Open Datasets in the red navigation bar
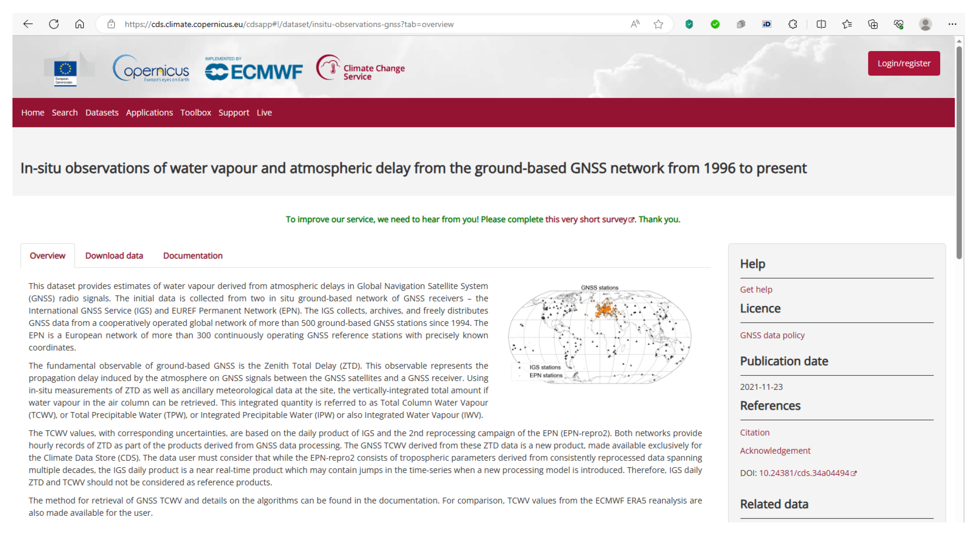 point(102,113)
